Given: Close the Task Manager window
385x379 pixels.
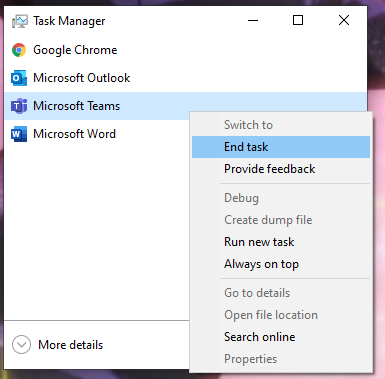Looking at the screenshot, I should coord(344,21).
